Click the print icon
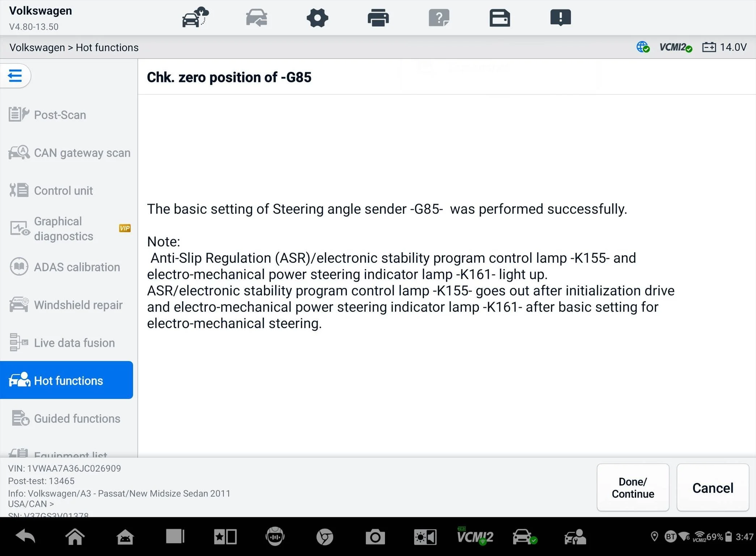Image resolution: width=756 pixels, height=556 pixels. pyautogui.click(x=378, y=18)
